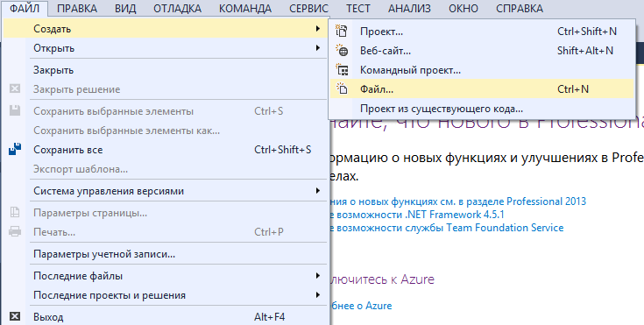644x325 pixels.
Task: Choose Веб-сайт... in Создать submenu
Action: point(482,51)
